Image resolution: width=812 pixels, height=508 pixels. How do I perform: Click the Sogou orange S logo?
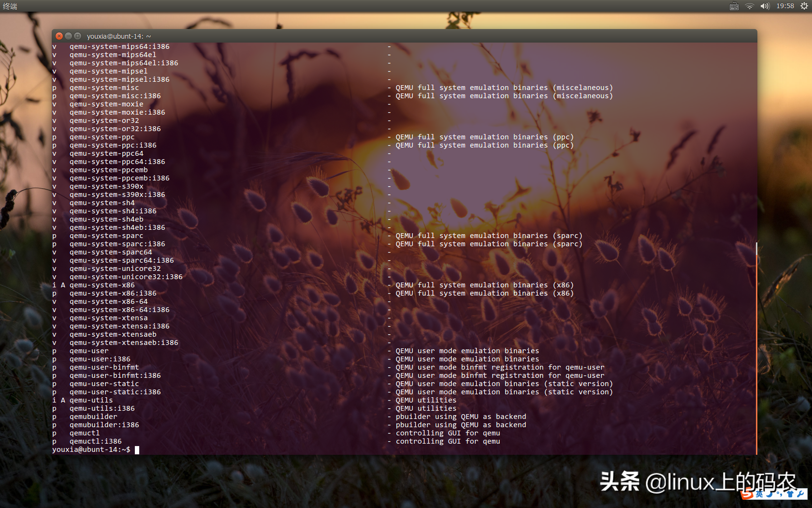pyautogui.click(x=747, y=493)
